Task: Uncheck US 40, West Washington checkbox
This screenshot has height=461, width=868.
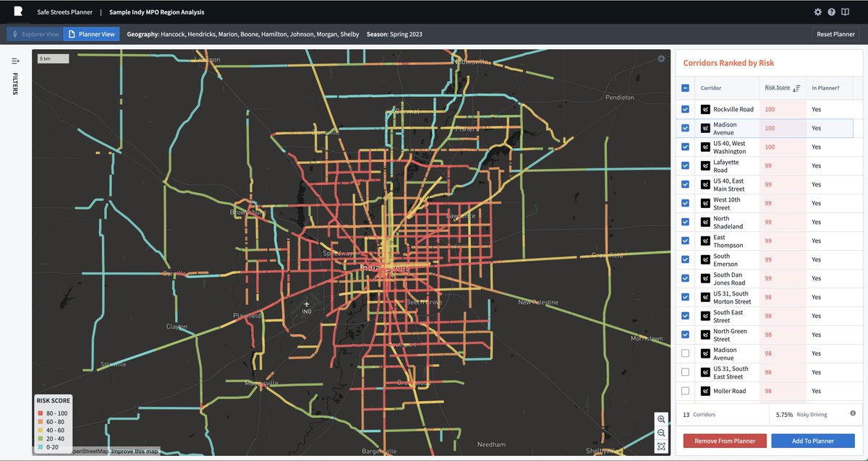Action: click(x=685, y=147)
